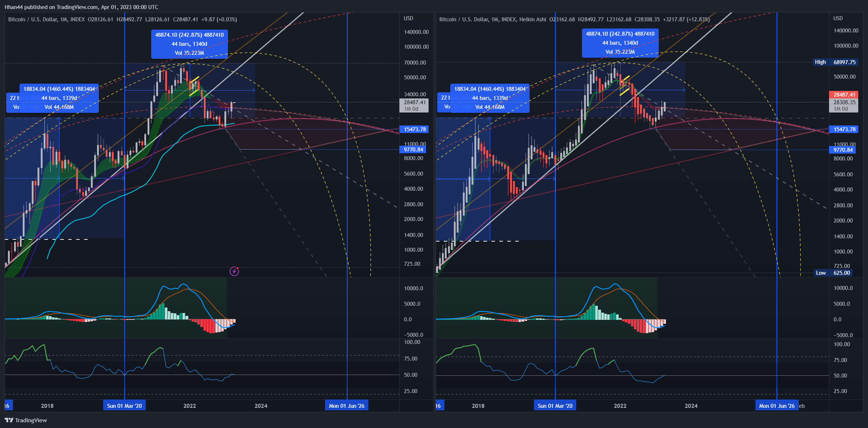Select the 'Sun 01 Mar '20' date marker on candlestick chart
Viewport: 868px width, 428px height.
click(x=124, y=406)
